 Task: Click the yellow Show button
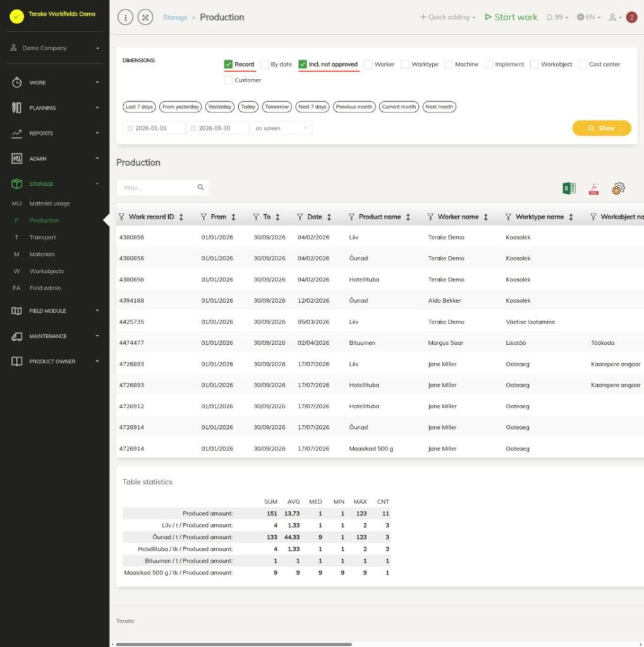pyautogui.click(x=602, y=128)
